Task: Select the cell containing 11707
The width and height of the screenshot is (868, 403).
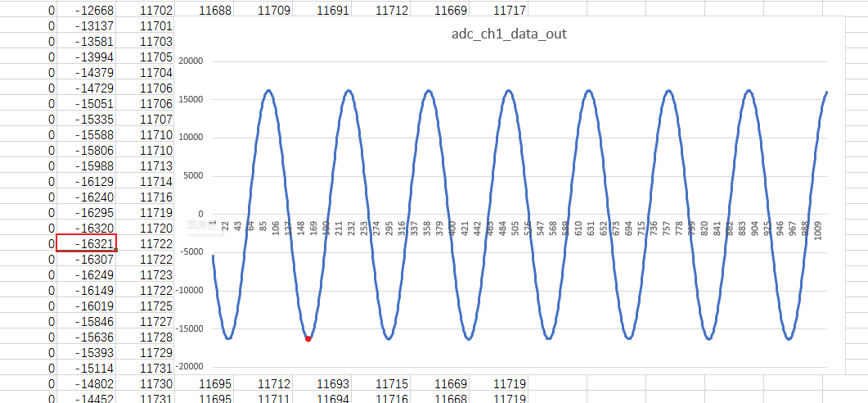Action: (146, 120)
